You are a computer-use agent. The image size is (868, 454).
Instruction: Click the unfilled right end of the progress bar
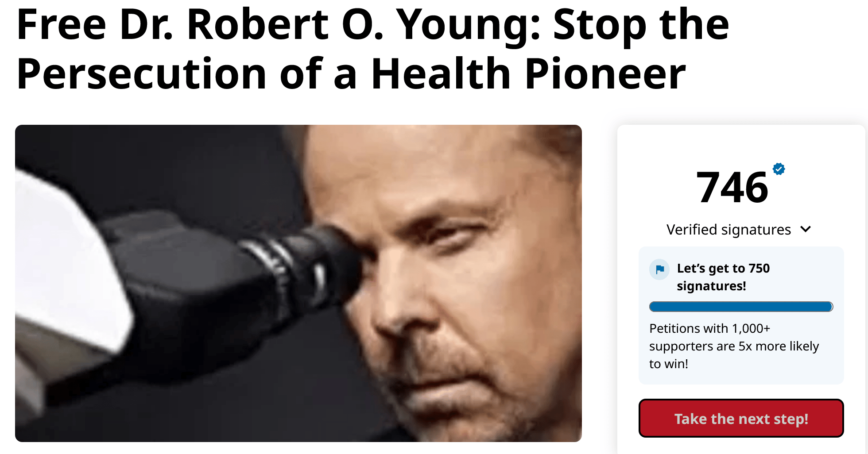[832, 307]
